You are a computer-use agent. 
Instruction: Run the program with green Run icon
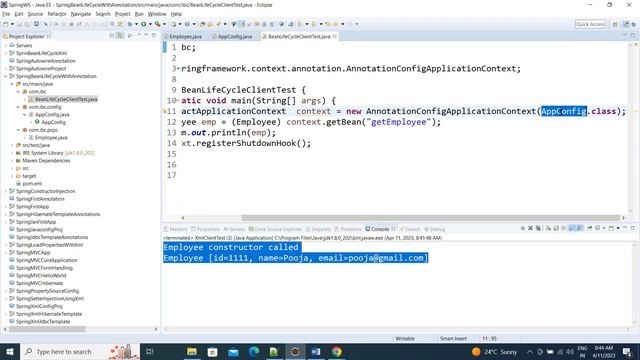click(x=144, y=24)
